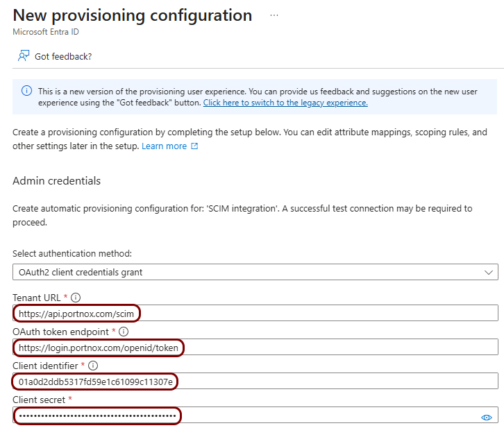Click the Admin credentials section heading

coord(56,181)
